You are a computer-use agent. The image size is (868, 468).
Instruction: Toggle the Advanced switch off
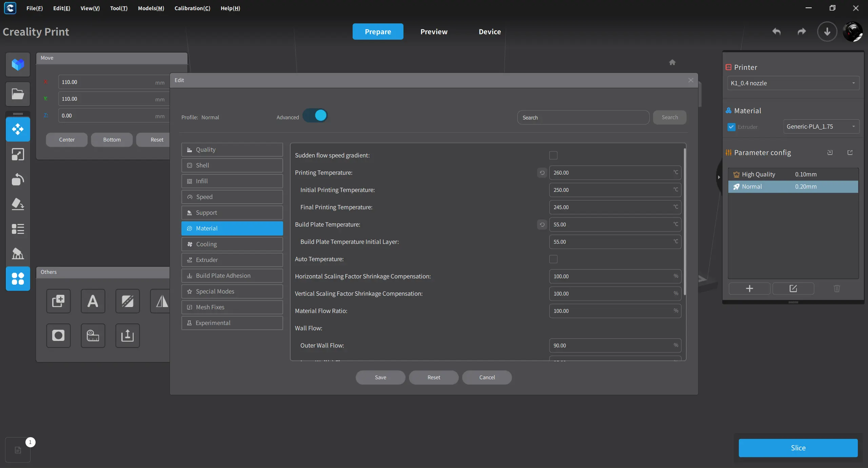click(315, 116)
